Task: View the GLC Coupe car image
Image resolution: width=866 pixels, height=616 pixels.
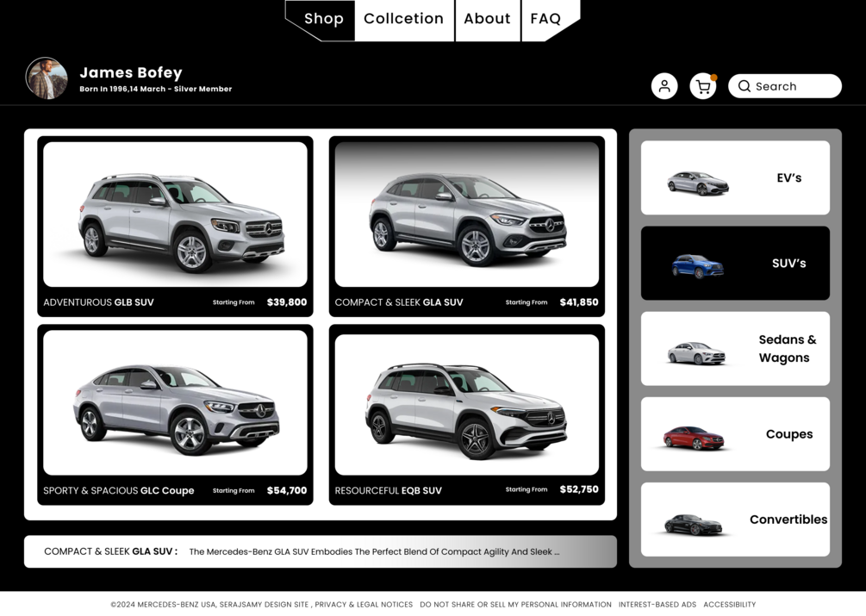Action: [175, 402]
